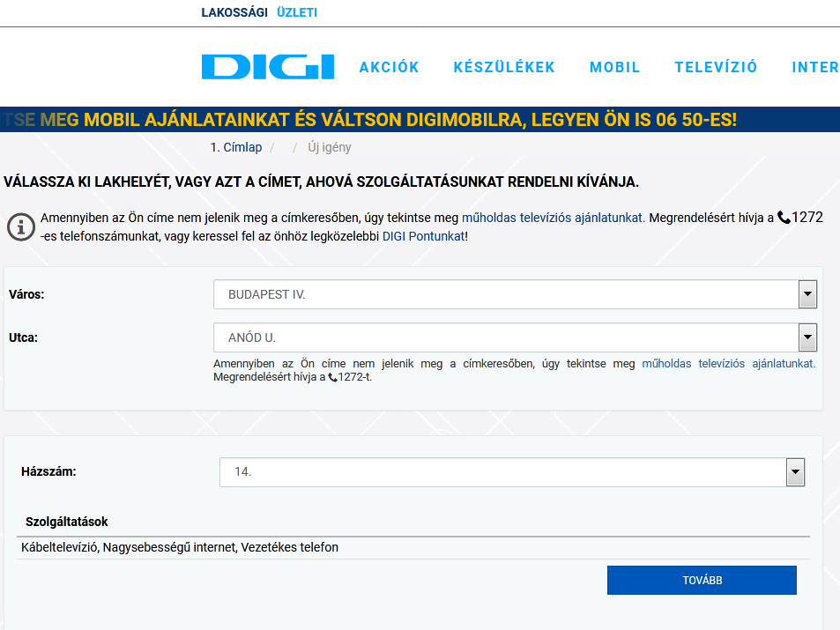Click the info circle icon

pyautogui.click(x=21, y=226)
